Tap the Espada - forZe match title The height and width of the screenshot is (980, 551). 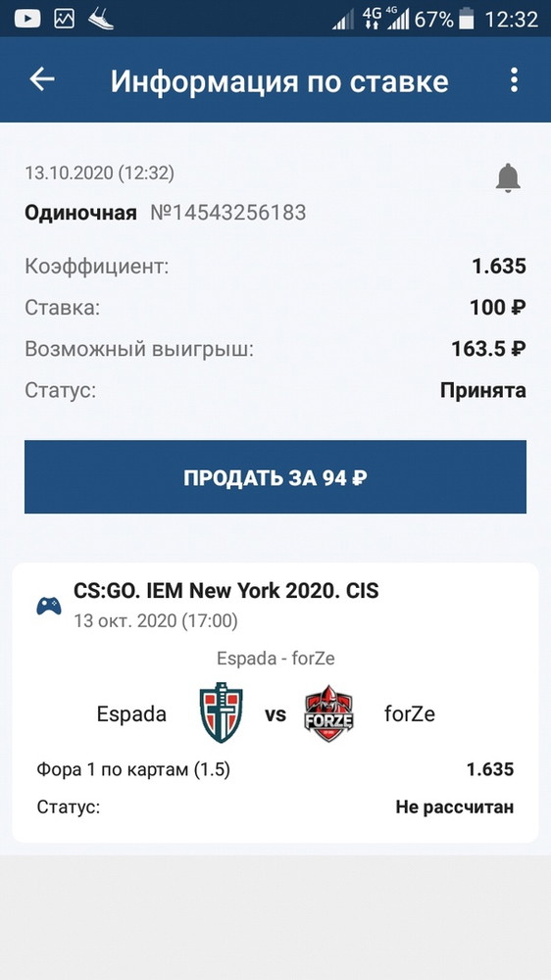coord(275,659)
